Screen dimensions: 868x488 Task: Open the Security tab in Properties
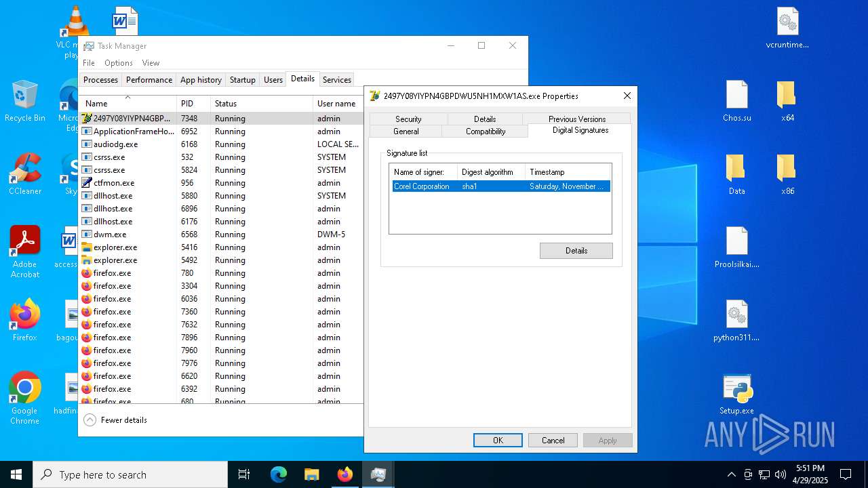[408, 119]
